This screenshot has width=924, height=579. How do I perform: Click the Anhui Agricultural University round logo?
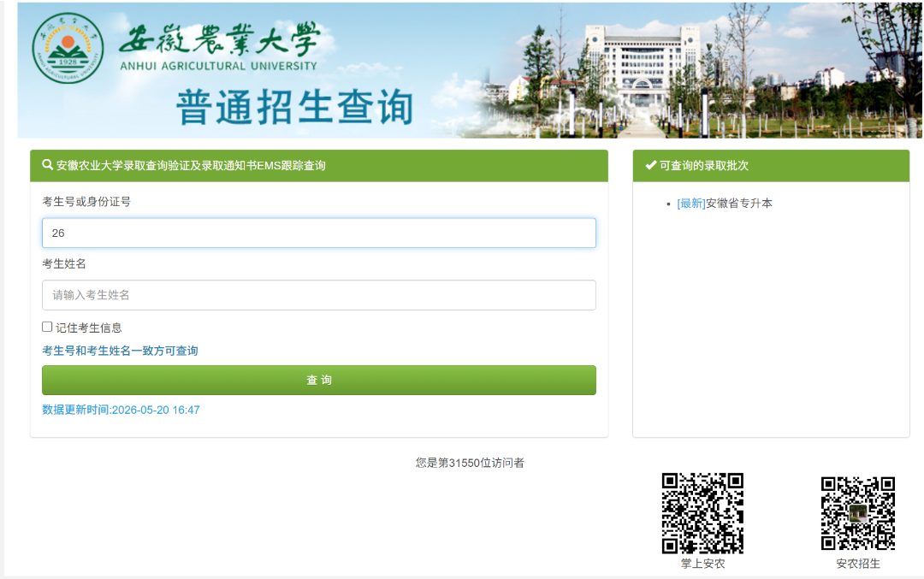click(68, 48)
